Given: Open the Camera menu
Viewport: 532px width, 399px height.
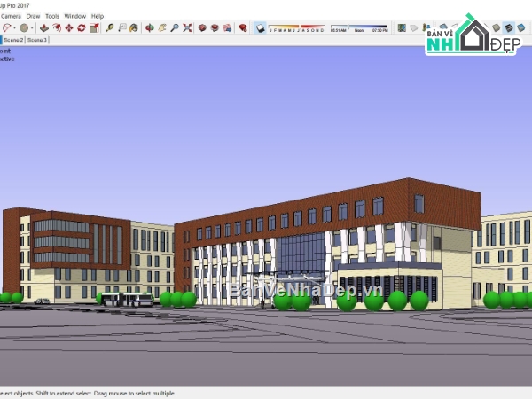Looking at the screenshot, I should [11, 16].
